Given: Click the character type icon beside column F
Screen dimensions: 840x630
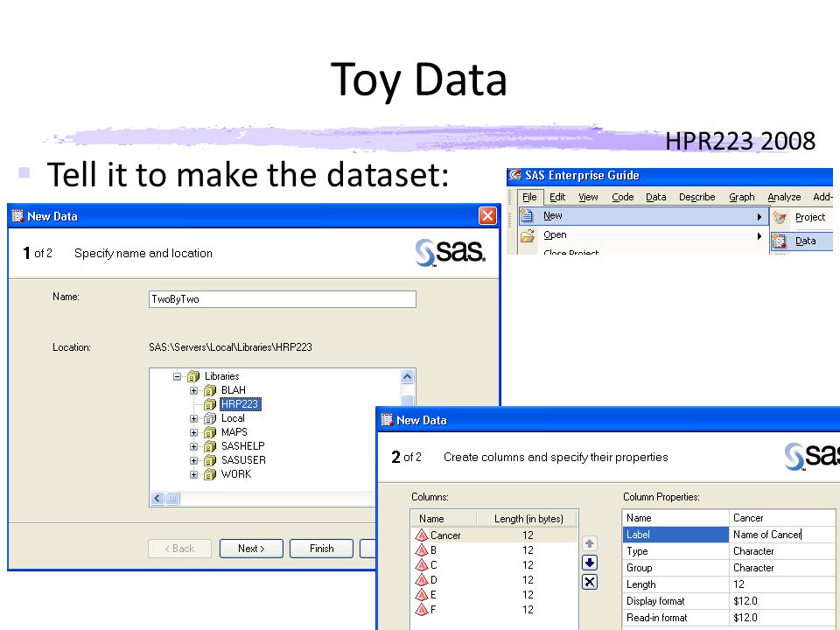Looking at the screenshot, I should coord(422,610).
